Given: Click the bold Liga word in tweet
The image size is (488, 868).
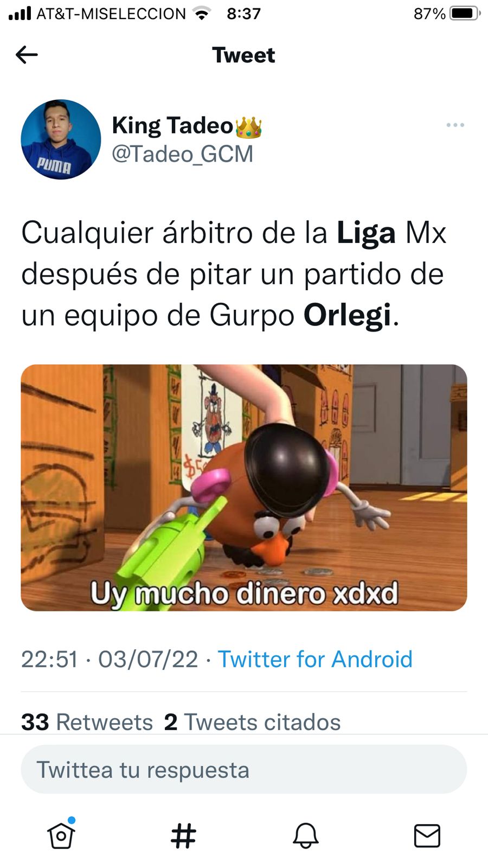Looking at the screenshot, I should [x=366, y=234].
